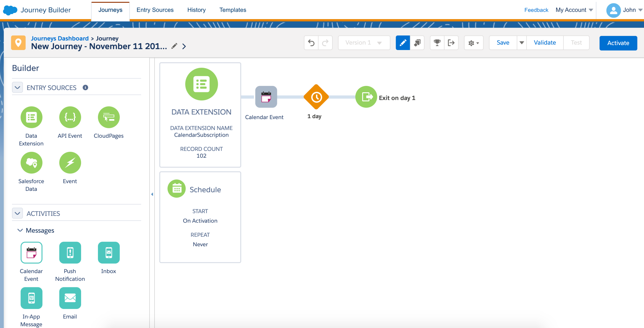Click the Validate button
This screenshot has width=644, height=328.
pyautogui.click(x=545, y=43)
